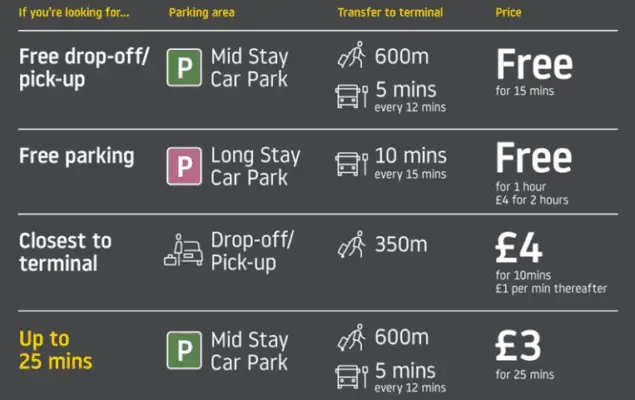
Task: Click the bus icon in Free drop-off row
Action: 352,96
